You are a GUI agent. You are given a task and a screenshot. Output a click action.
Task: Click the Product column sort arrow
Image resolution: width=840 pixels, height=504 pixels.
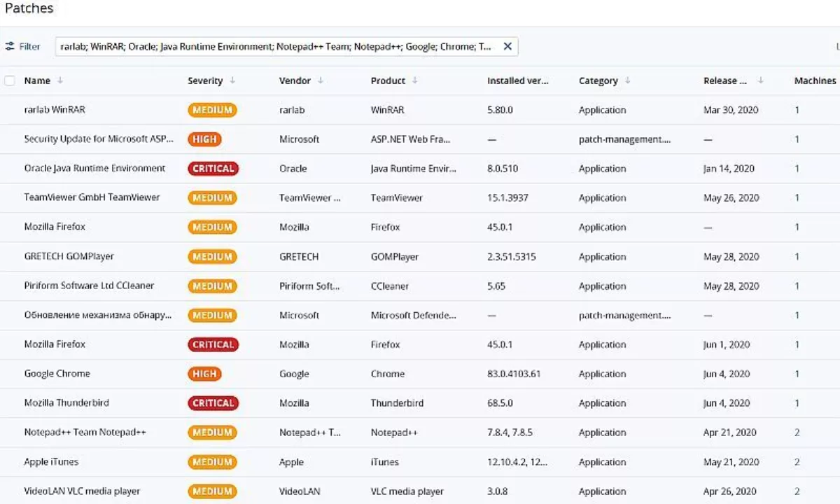[415, 80]
